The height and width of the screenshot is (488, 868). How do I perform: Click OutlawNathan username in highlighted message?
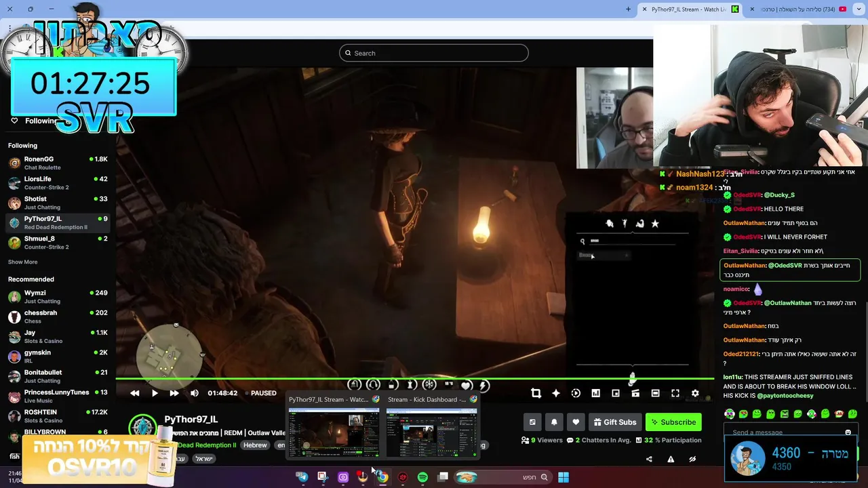coord(744,266)
